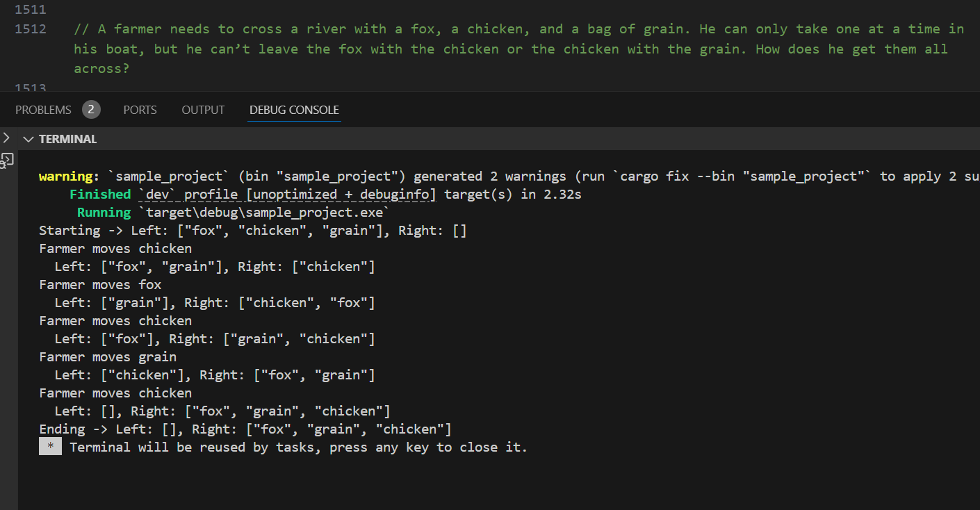Switch to the PORTS tab

(140, 110)
